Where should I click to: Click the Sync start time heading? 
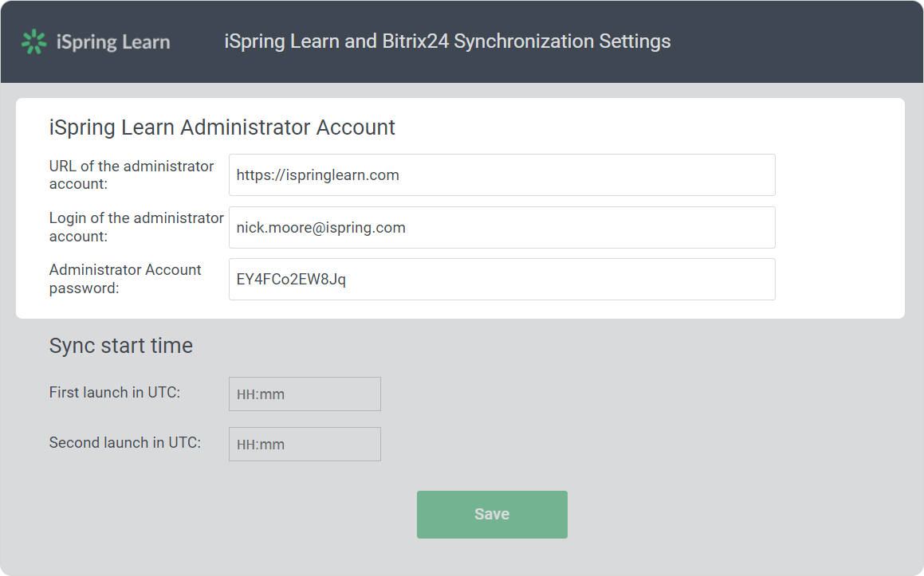(121, 346)
